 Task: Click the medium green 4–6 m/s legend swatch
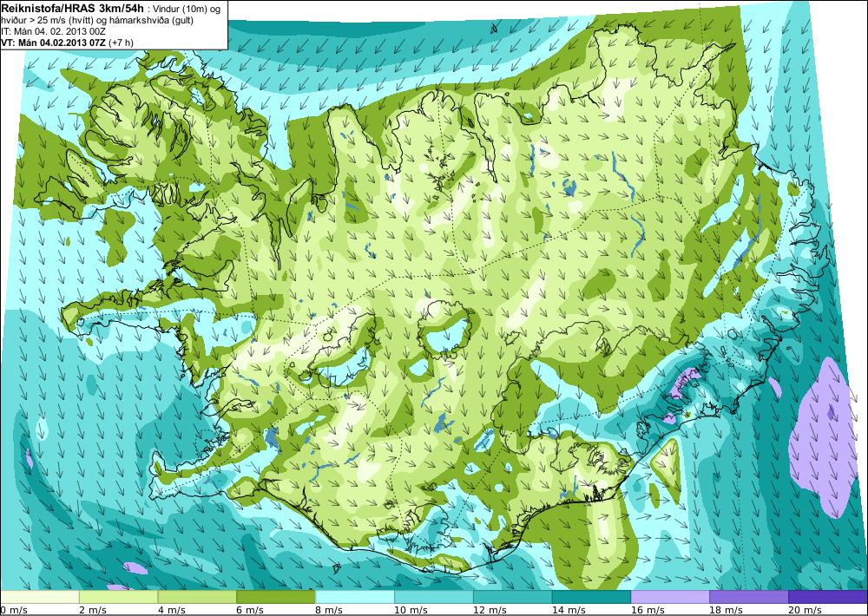click(x=197, y=597)
